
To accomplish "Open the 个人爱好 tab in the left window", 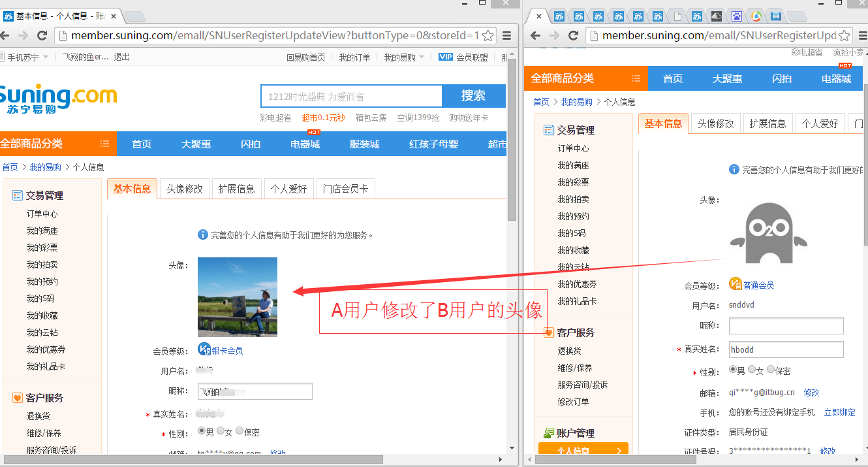I will (x=289, y=189).
